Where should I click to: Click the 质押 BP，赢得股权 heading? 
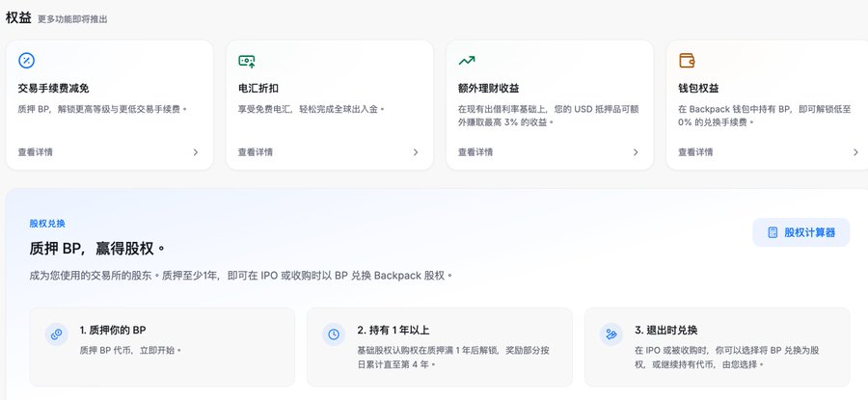pyautogui.click(x=97, y=249)
